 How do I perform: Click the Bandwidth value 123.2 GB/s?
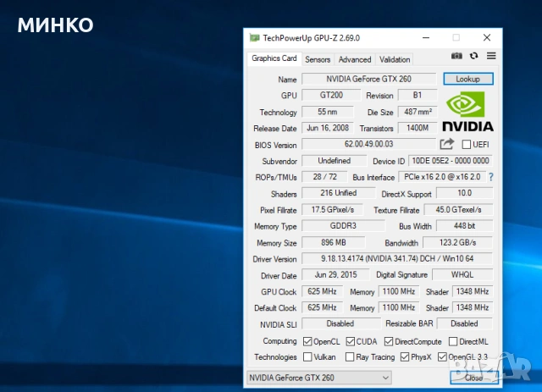point(457,242)
